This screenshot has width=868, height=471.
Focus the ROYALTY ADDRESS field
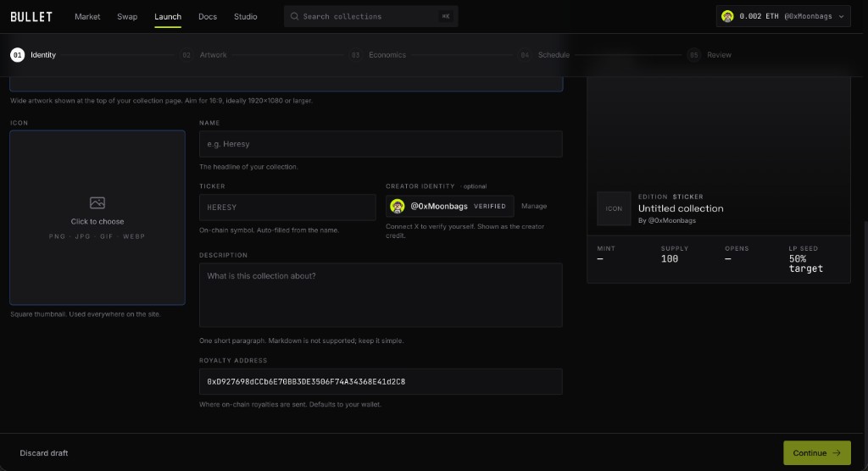click(381, 381)
